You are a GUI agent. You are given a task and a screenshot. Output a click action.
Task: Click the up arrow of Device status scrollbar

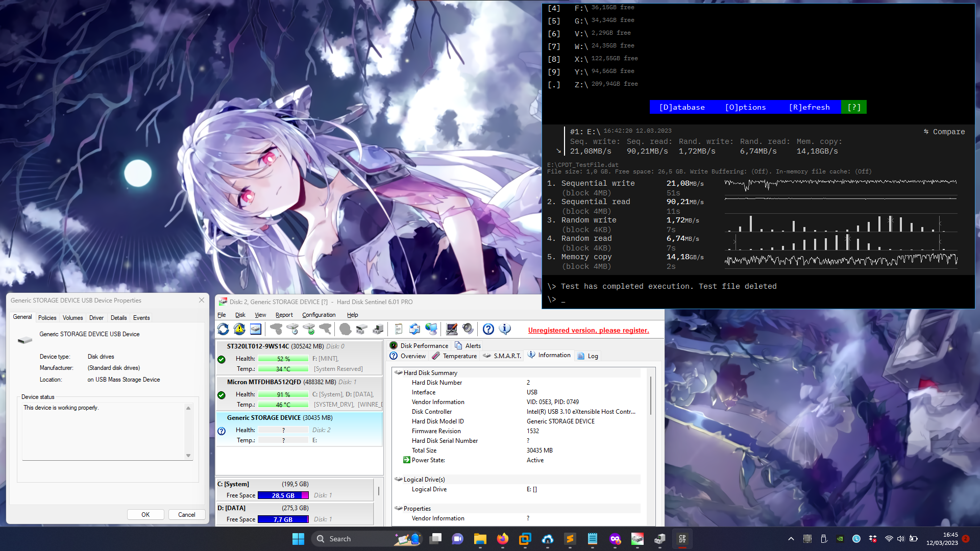point(188,408)
